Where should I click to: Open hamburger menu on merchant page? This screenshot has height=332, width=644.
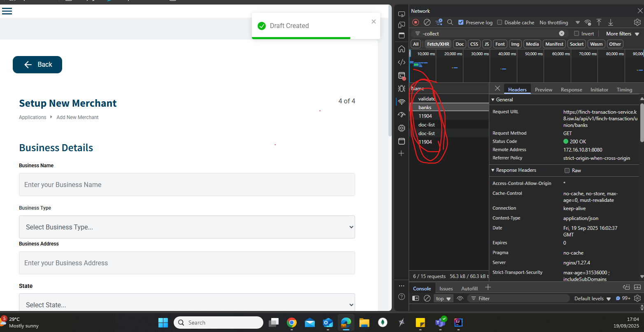(x=7, y=11)
